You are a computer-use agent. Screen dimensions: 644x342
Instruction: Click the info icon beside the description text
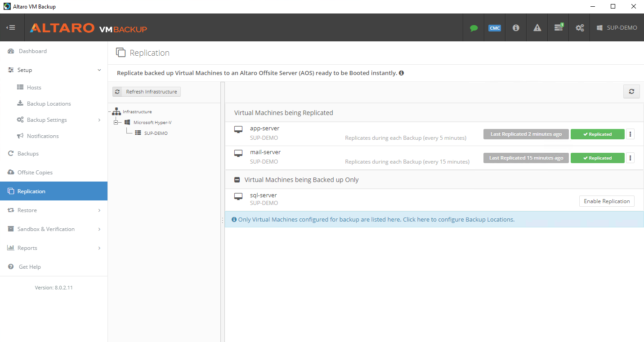tap(401, 73)
